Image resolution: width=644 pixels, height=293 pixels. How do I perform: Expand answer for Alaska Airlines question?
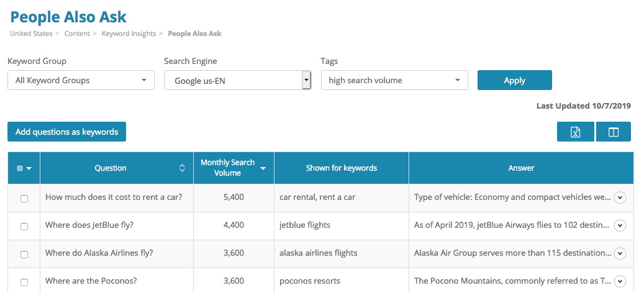(619, 253)
